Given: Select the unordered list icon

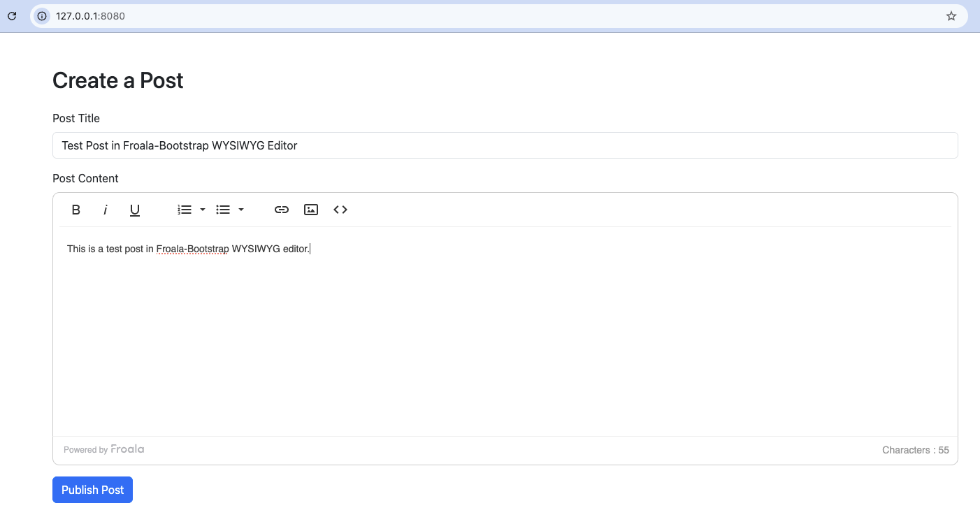Looking at the screenshot, I should 224,209.
